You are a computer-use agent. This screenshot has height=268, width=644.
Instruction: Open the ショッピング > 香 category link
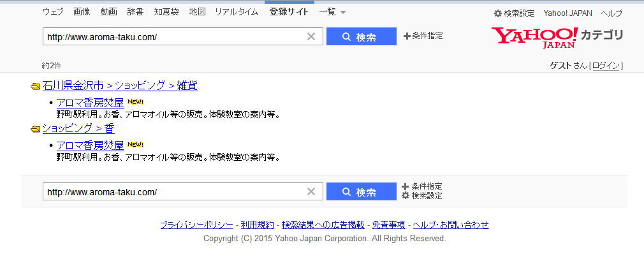point(78,128)
